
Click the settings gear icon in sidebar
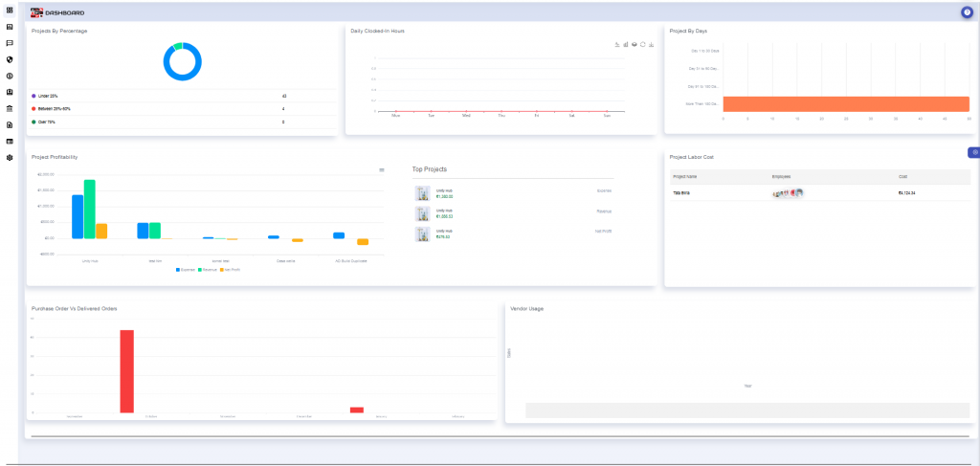[9, 157]
